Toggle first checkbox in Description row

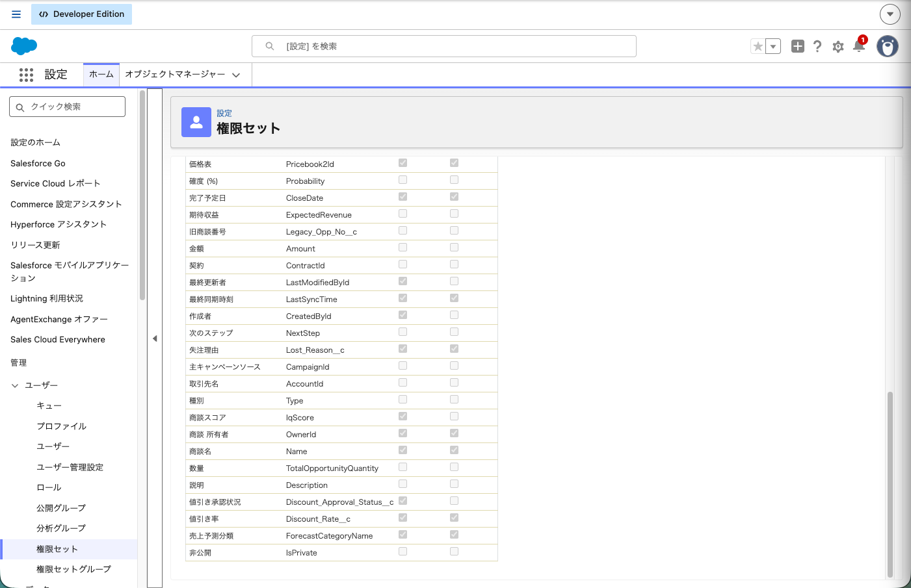pos(403,484)
